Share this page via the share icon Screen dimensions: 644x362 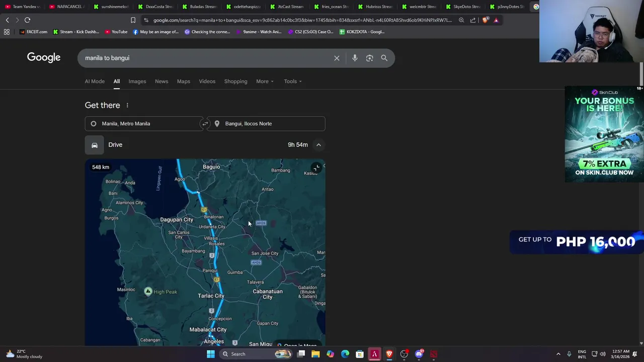pyautogui.click(x=473, y=20)
